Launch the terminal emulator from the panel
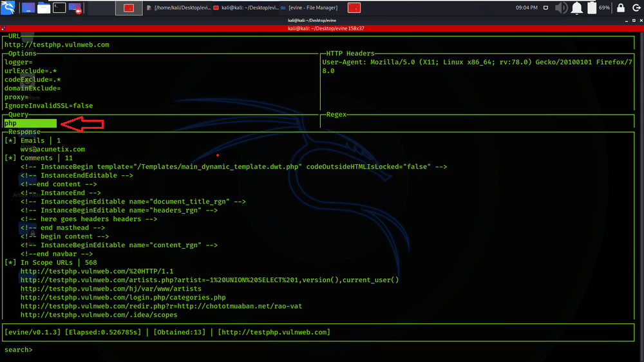 pos(59,8)
